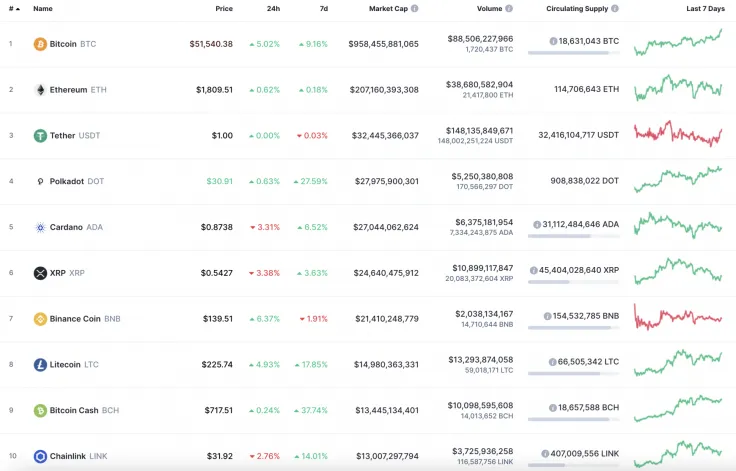The height and width of the screenshot is (471, 736).
Task: Click info icon beside 407,009,556 LINK supply
Action: click(x=545, y=454)
